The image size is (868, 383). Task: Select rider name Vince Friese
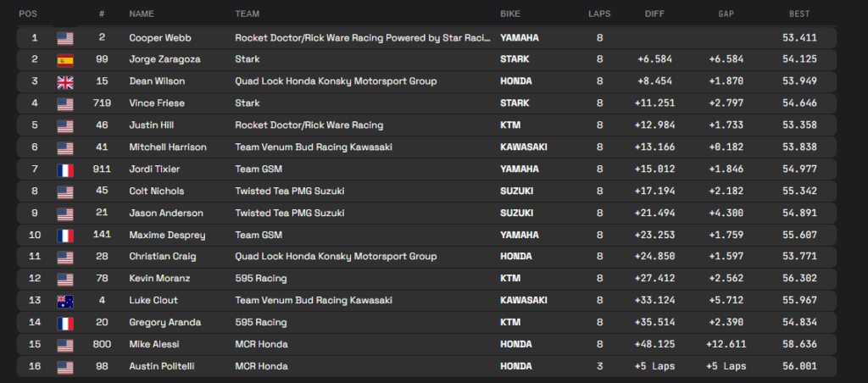157,103
